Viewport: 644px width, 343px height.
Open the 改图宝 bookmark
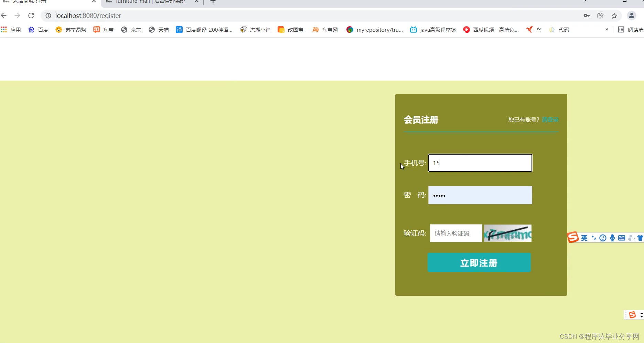[291, 30]
